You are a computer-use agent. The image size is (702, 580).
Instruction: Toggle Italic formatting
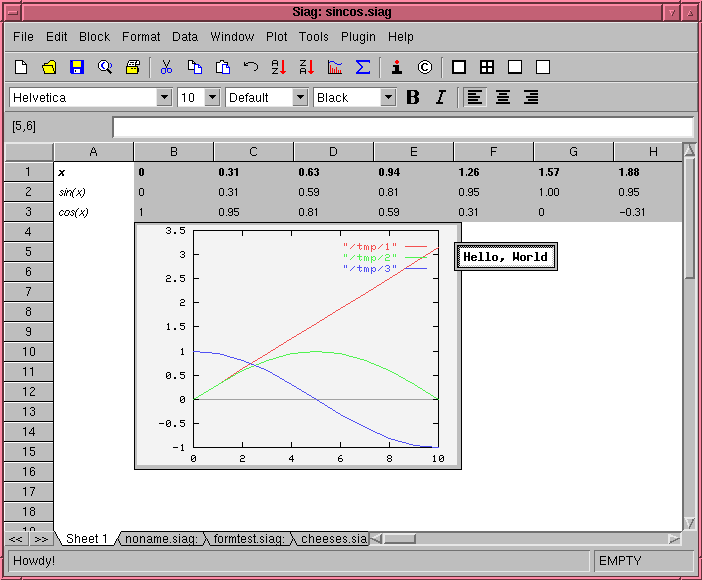pos(441,97)
